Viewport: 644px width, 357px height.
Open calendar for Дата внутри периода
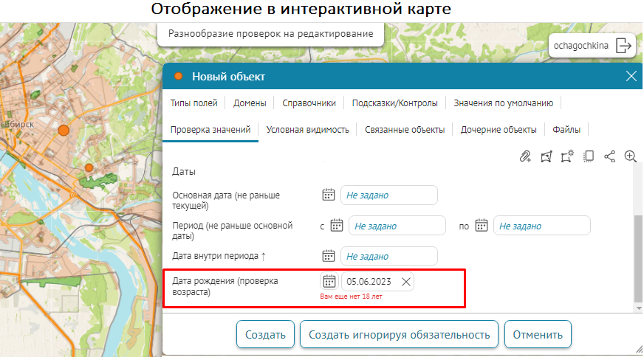tap(329, 256)
